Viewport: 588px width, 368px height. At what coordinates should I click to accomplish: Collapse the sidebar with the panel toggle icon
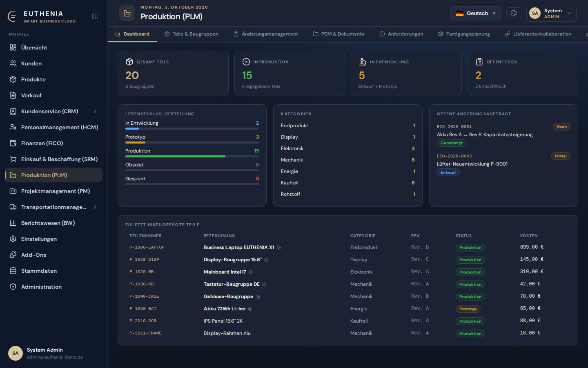95,16
